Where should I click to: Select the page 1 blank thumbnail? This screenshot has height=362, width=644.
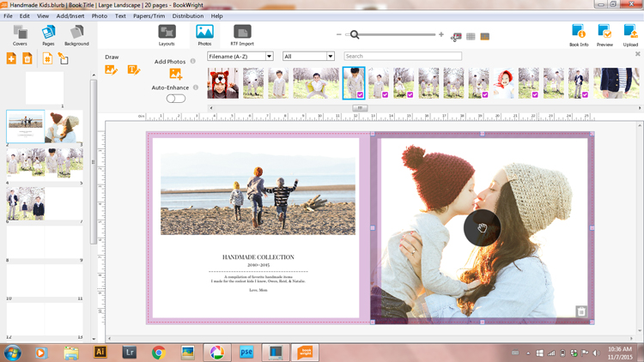click(45, 88)
